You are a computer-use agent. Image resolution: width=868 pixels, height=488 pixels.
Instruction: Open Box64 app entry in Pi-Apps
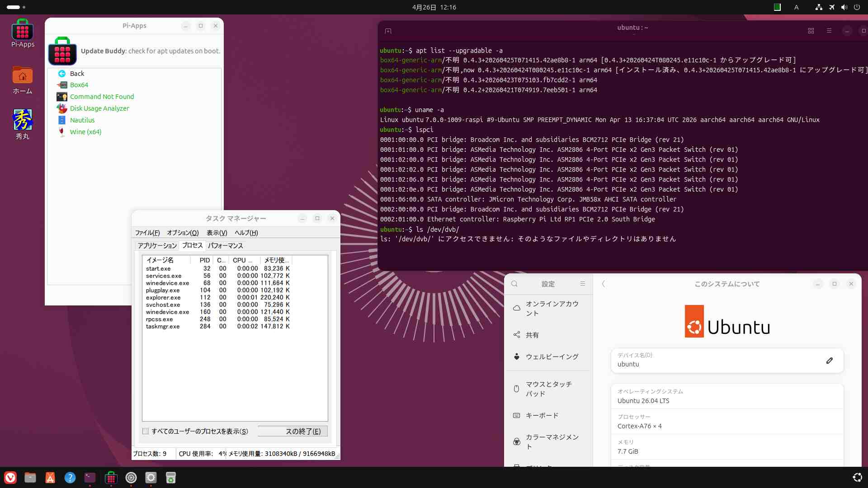pos(79,85)
